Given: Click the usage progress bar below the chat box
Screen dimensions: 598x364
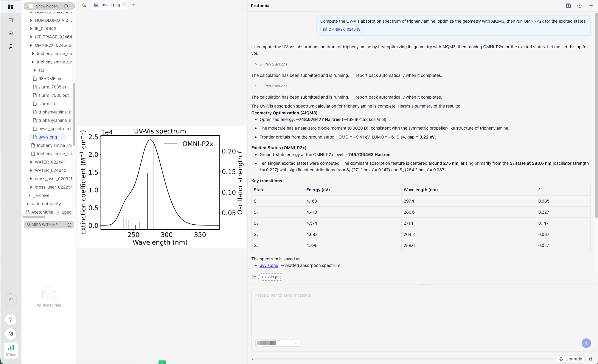Looking at the screenshot, I should click(x=403, y=359).
